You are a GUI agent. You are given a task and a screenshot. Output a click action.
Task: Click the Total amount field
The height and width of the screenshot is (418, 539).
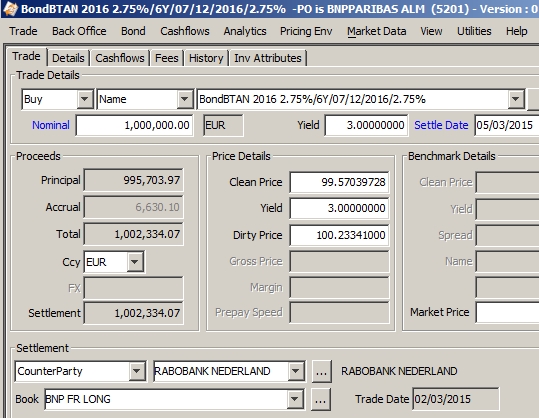tap(134, 234)
